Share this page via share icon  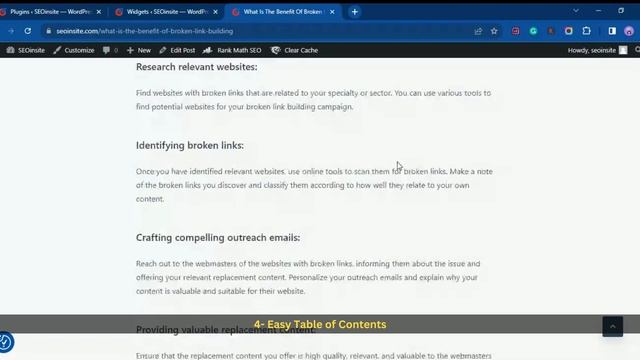478,31
